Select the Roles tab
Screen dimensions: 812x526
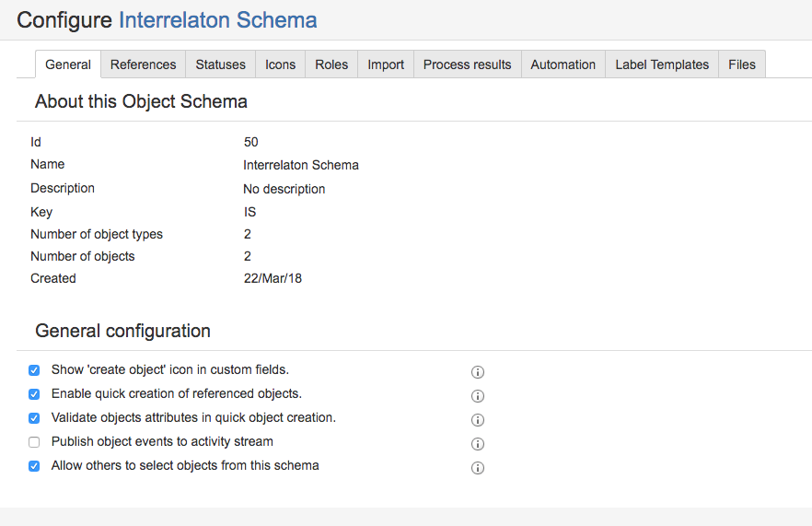(331, 64)
